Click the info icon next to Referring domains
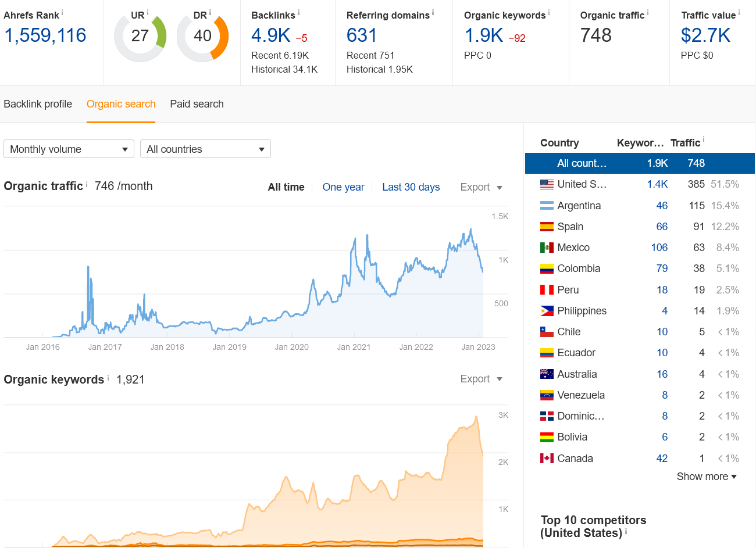The image size is (756, 548). pyautogui.click(x=433, y=12)
